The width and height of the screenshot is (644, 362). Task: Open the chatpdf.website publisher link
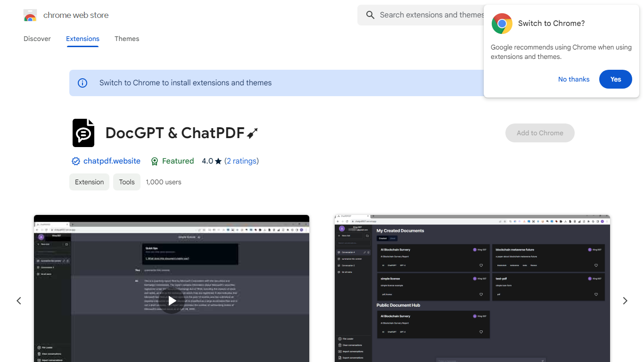(x=112, y=161)
